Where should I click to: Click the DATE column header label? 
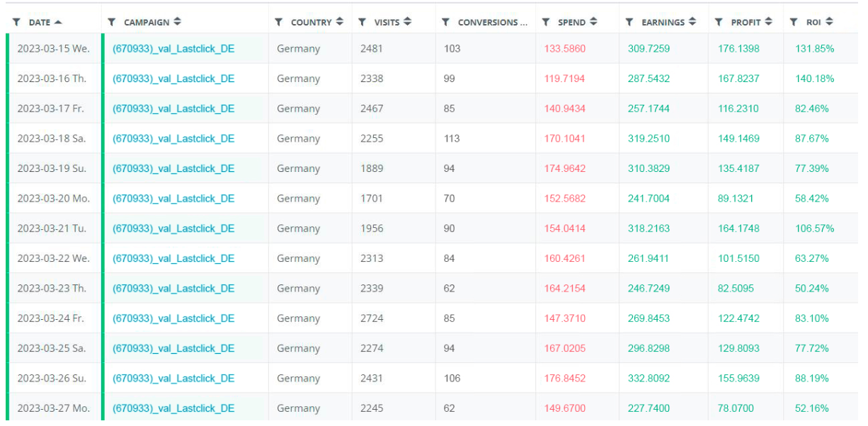[40, 23]
